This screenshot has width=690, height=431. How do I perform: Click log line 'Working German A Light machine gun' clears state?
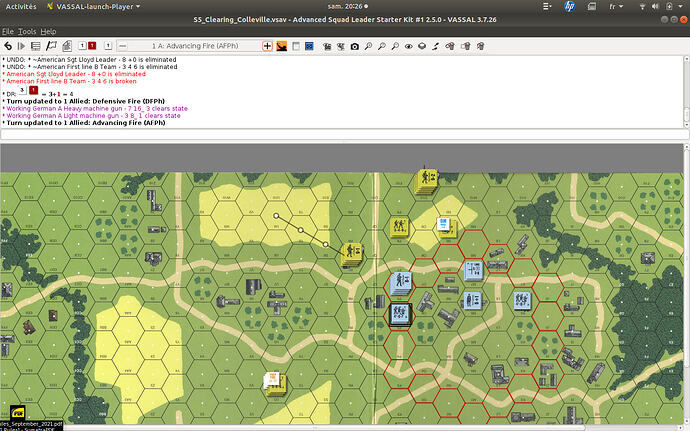tap(93, 115)
